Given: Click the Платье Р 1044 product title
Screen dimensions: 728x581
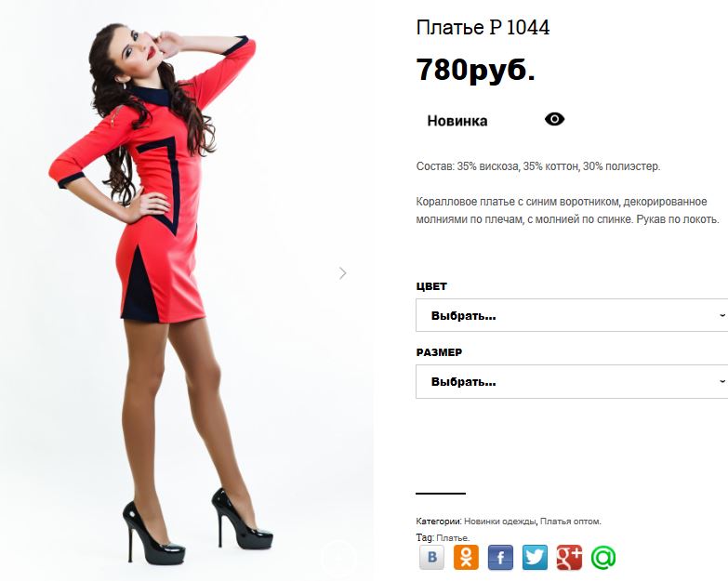Looking at the screenshot, I should pyautogui.click(x=483, y=27).
